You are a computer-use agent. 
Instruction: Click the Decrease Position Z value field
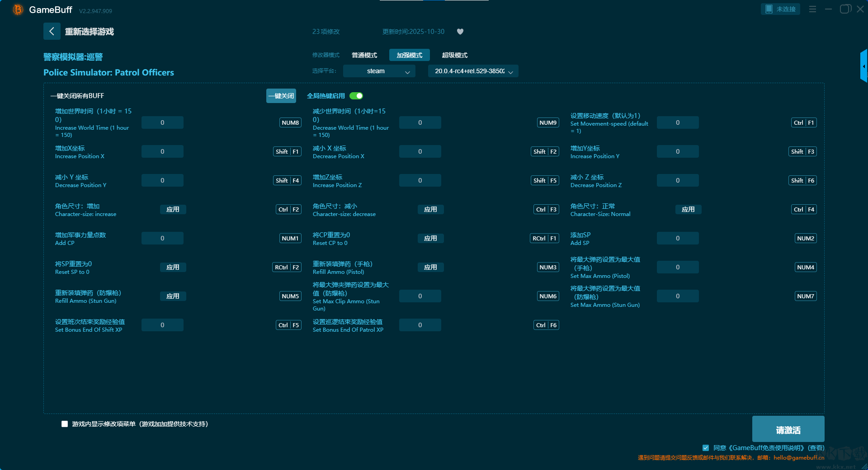point(678,180)
